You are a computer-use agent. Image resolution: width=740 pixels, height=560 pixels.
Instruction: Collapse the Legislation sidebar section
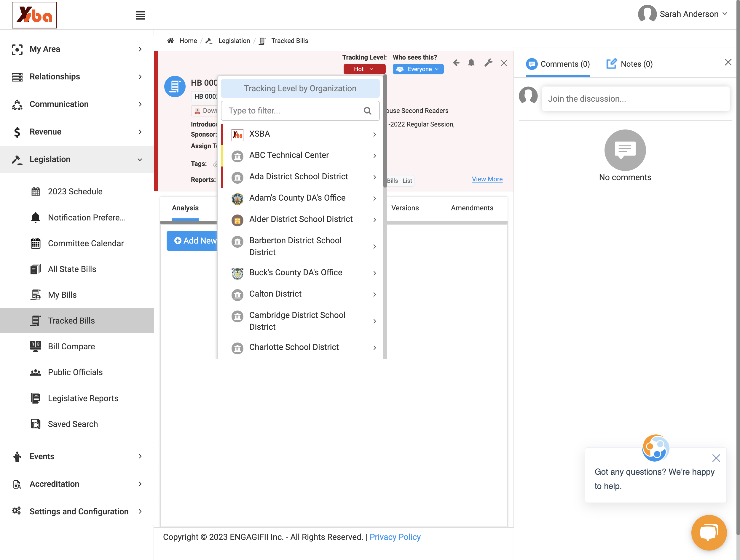coord(77,159)
